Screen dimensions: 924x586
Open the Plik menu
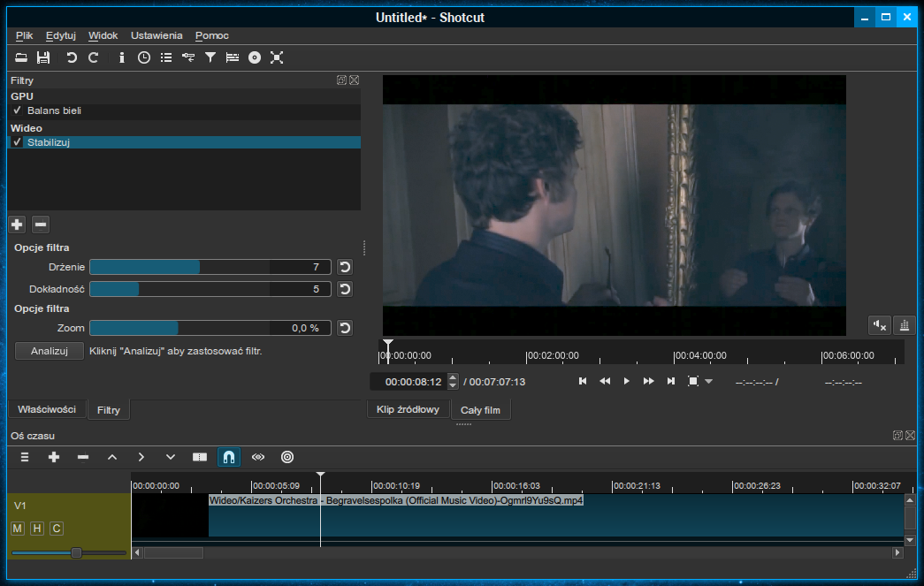click(24, 35)
